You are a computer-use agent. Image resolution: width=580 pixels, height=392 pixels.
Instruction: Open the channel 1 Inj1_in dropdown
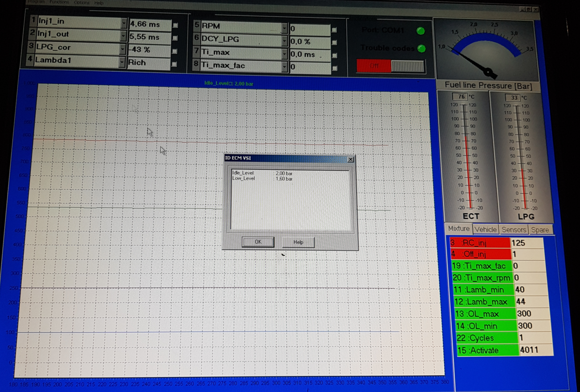pyautogui.click(x=124, y=22)
